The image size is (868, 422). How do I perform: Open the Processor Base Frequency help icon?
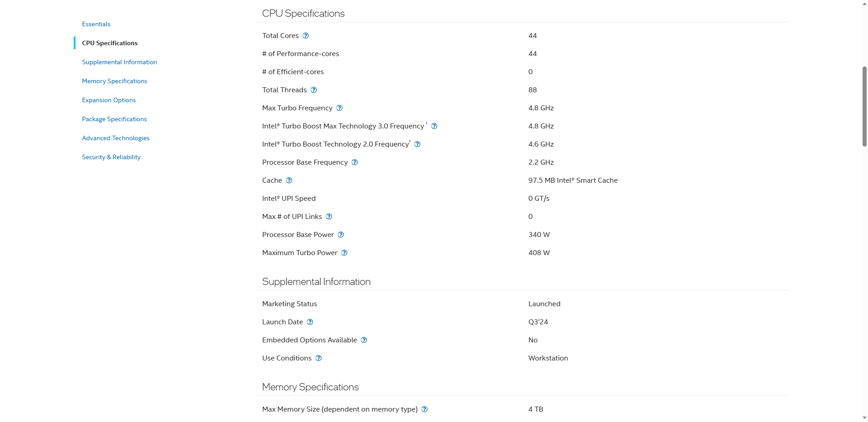(355, 162)
